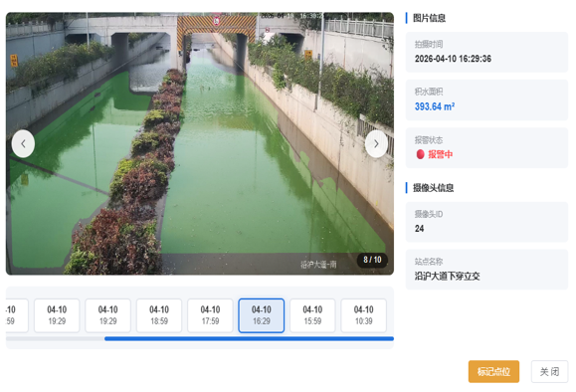This screenshot has height=392, width=576.
Task: Click the blue horizontal scrollbar under the timeline
Action: click(249, 338)
